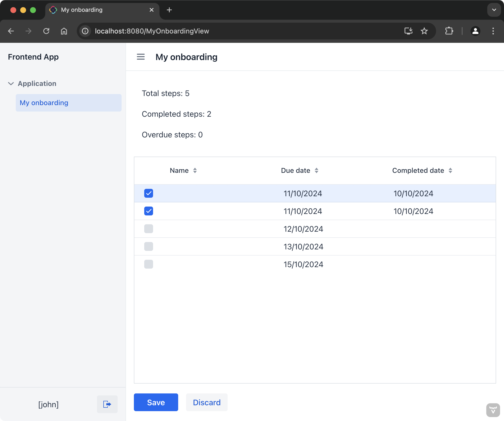Viewport: 504px width, 421px height.
Task: Click the address bar dropdown
Action: (x=494, y=9)
